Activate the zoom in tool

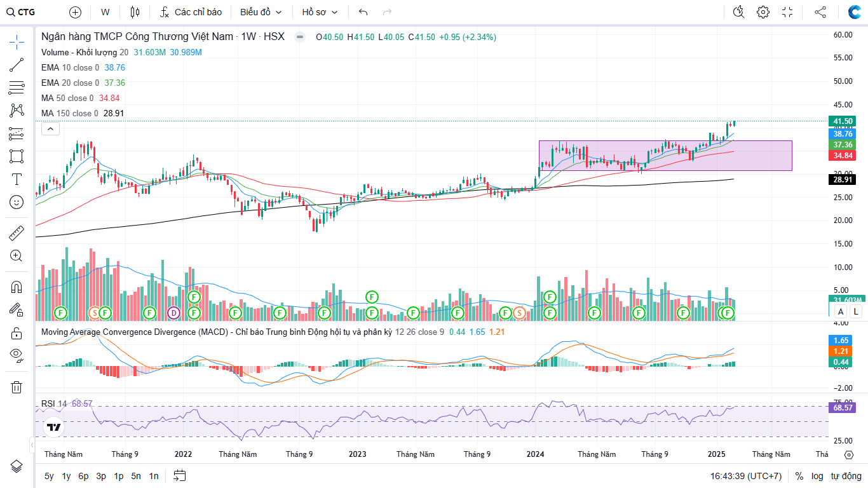click(17, 255)
